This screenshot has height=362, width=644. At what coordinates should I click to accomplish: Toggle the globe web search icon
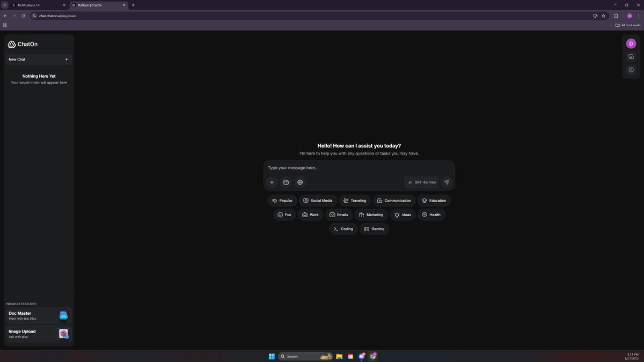point(300,182)
